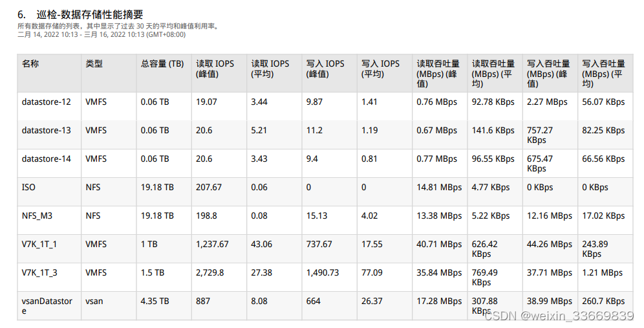Click the 写入 IOPS (平均) header
This screenshot has width=644, height=328.
(x=380, y=69)
